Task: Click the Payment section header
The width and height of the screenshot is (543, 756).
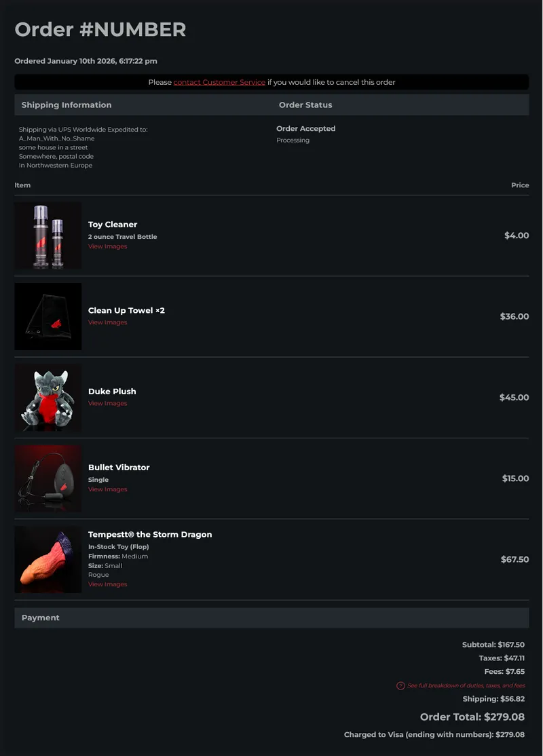Action: [41, 618]
